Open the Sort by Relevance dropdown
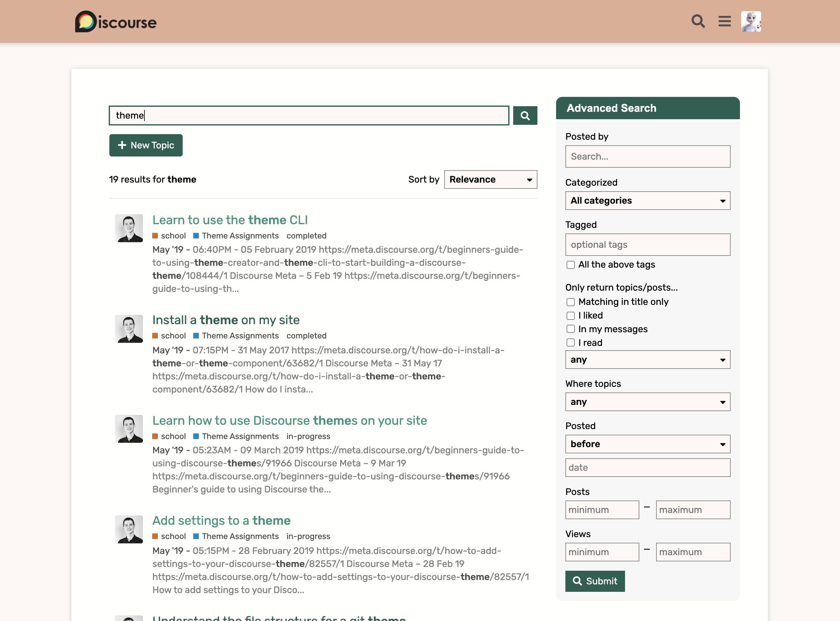840x621 pixels. click(490, 179)
